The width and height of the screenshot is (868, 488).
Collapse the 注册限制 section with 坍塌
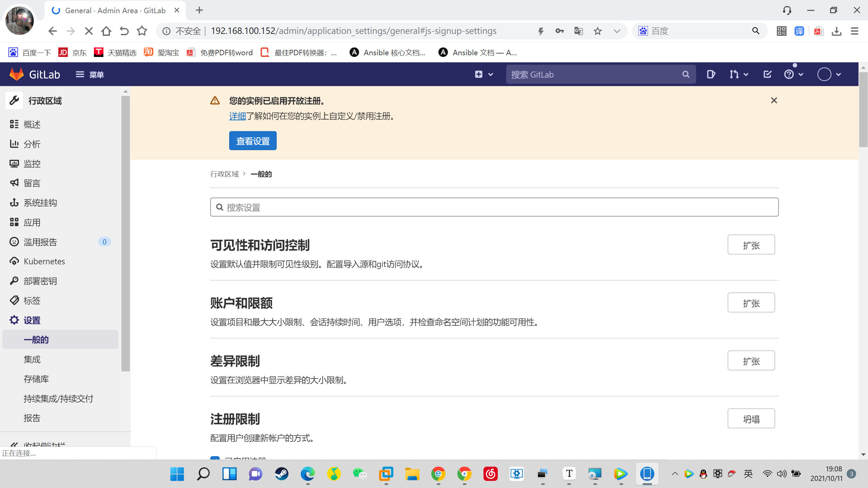coord(751,419)
